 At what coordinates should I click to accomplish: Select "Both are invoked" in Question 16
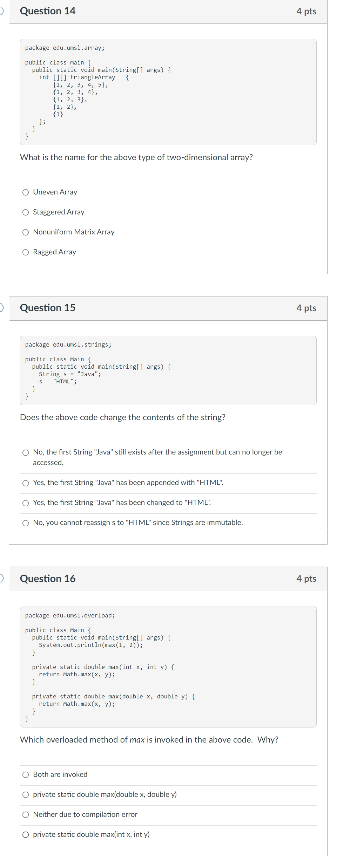[25, 775]
